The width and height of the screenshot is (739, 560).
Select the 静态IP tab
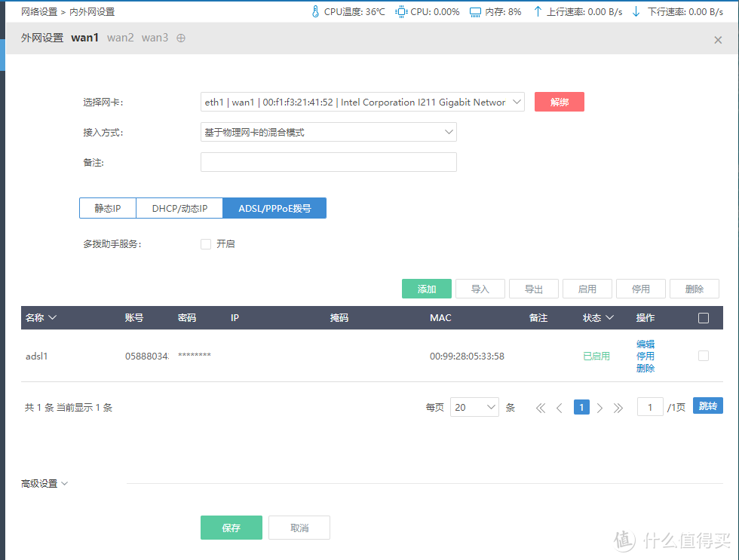107,208
